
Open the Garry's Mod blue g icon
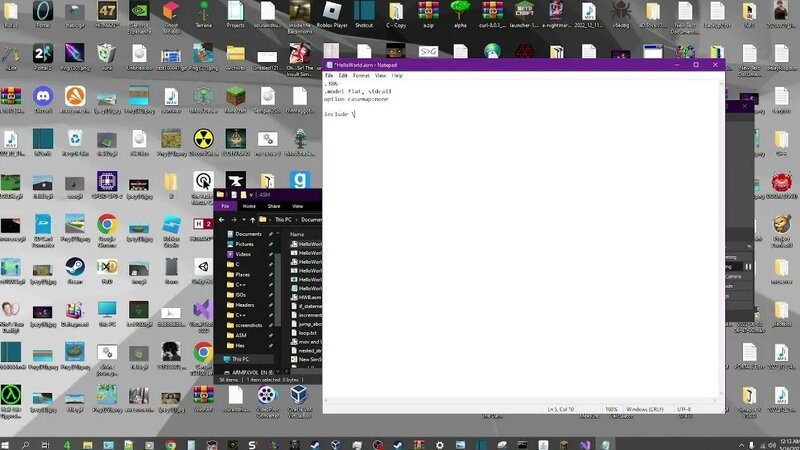pos(300,180)
